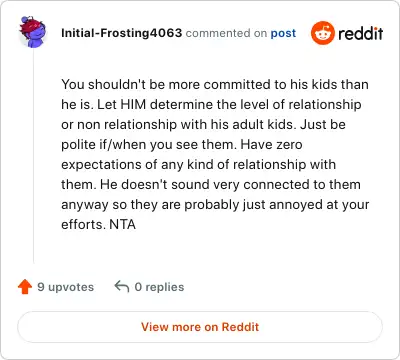Open the Initial-Frosting4063 username link

[122, 33]
